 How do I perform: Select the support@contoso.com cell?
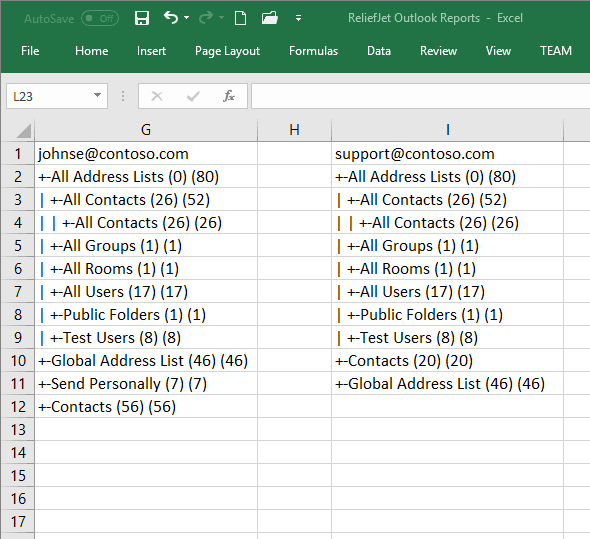(x=447, y=154)
